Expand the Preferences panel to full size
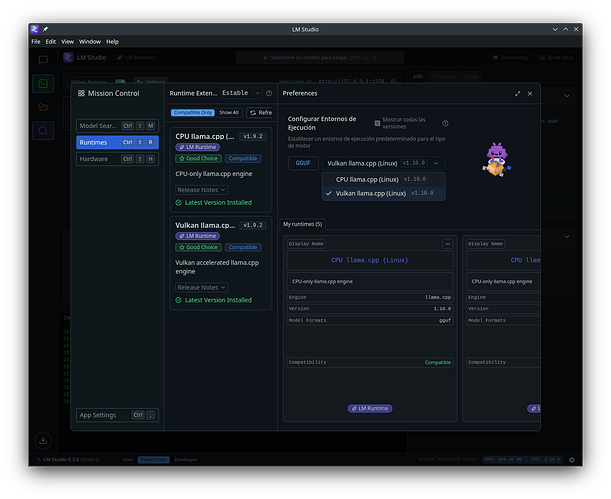The height and width of the screenshot is (499, 611). pos(517,93)
